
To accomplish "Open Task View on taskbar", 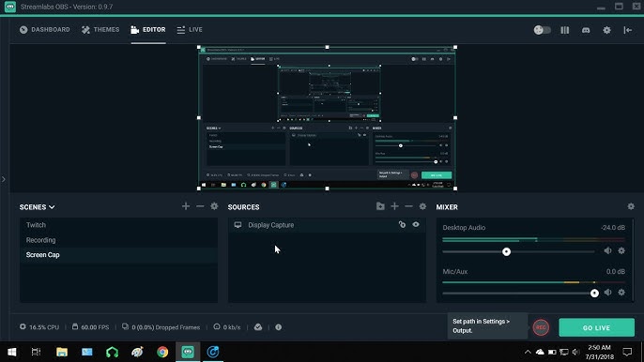I will (x=36, y=352).
